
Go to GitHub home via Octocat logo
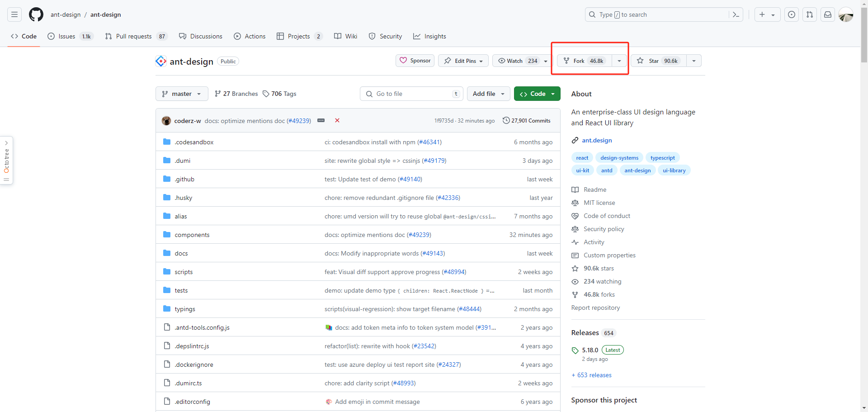coord(36,14)
